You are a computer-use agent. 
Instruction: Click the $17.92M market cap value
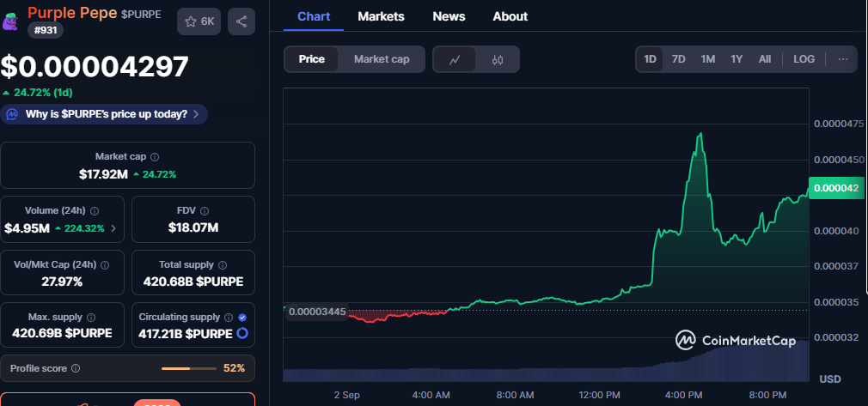coord(103,174)
